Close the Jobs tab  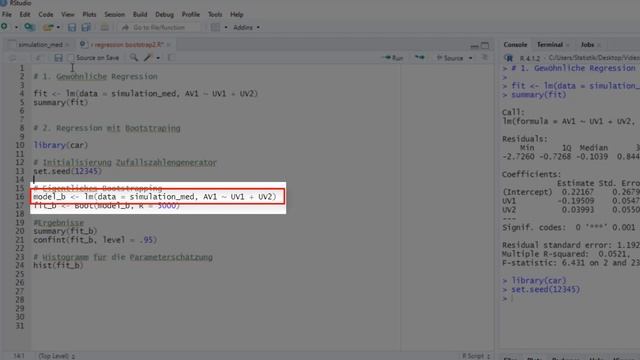click(x=599, y=45)
